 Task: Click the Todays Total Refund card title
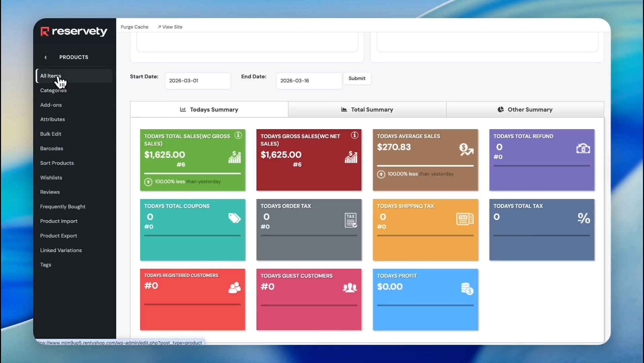point(523,136)
